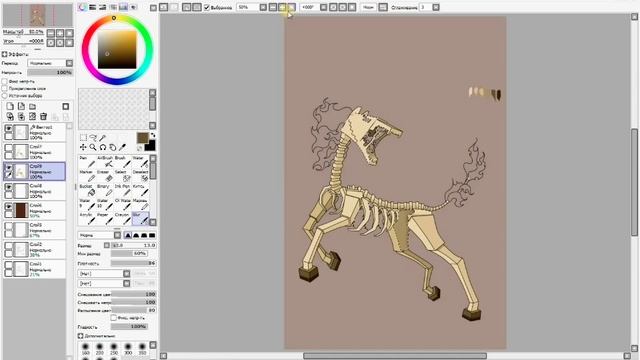The image size is (640, 360).
Task: Select the eyedropper color picker tool
Action: click(x=122, y=147)
